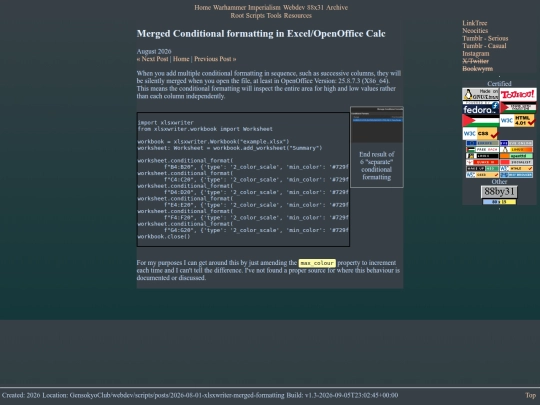Jump to Top via footer link
The height and width of the screenshot is (405, 540).
point(530,395)
